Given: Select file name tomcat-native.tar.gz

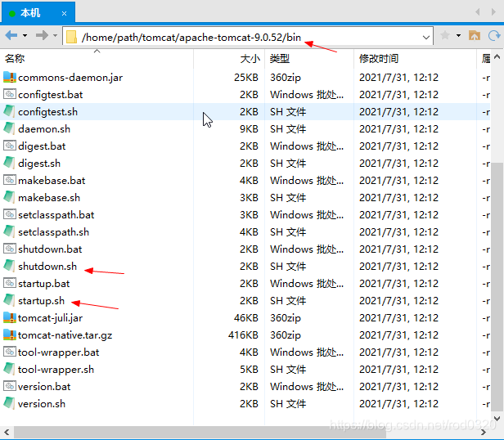Looking at the screenshot, I should (65, 335).
